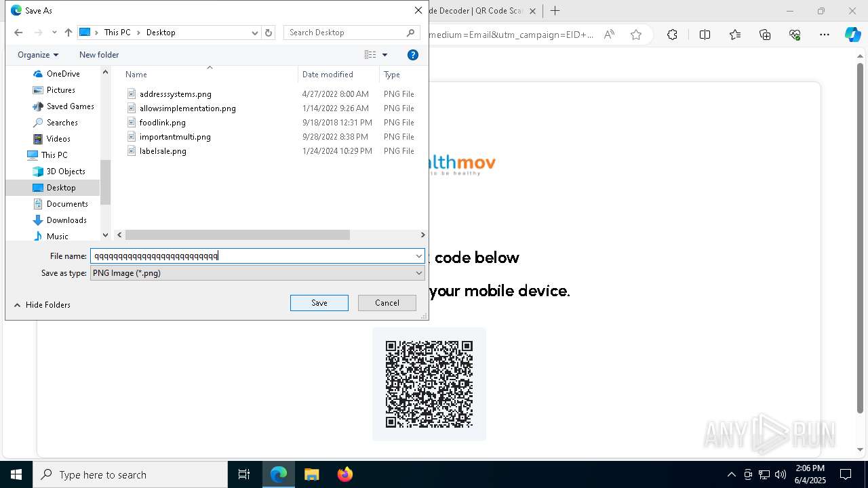868x488 pixels.
Task: Create a New folder
Action: tap(99, 55)
